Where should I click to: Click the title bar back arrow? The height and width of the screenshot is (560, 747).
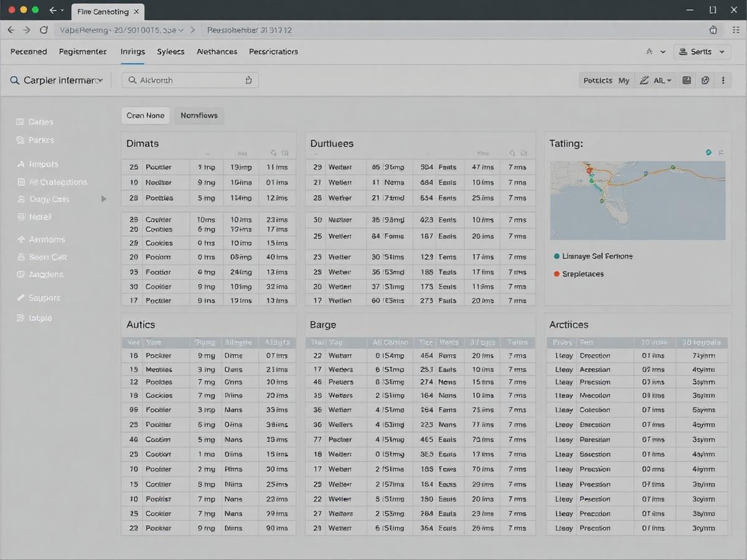coord(53,11)
